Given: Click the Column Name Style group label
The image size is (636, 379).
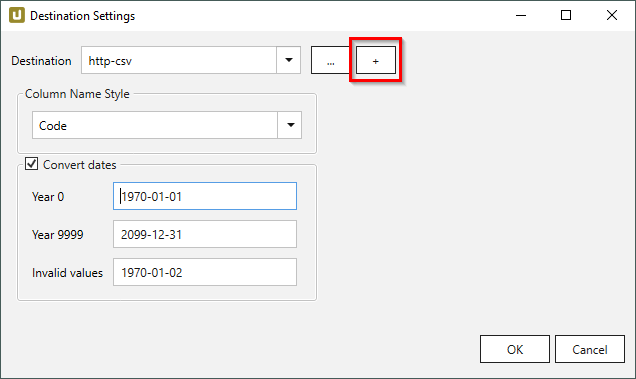Looking at the screenshot, I should (77, 94).
